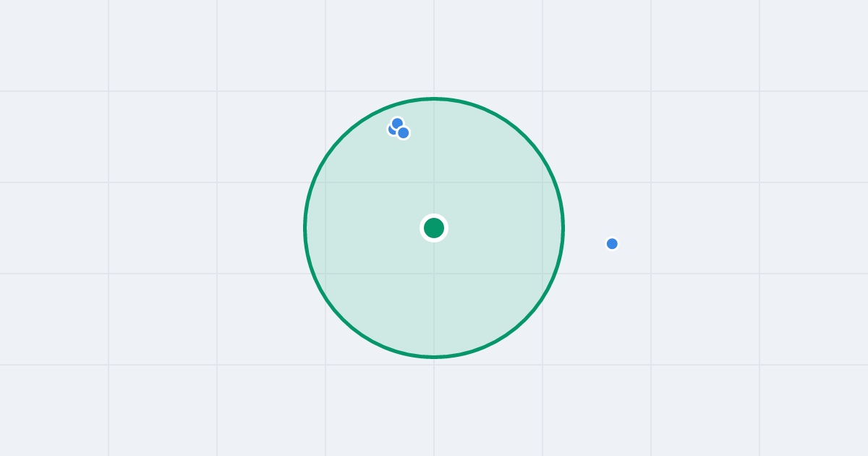Click empty space between circle edge and lone dot

pos(584,237)
